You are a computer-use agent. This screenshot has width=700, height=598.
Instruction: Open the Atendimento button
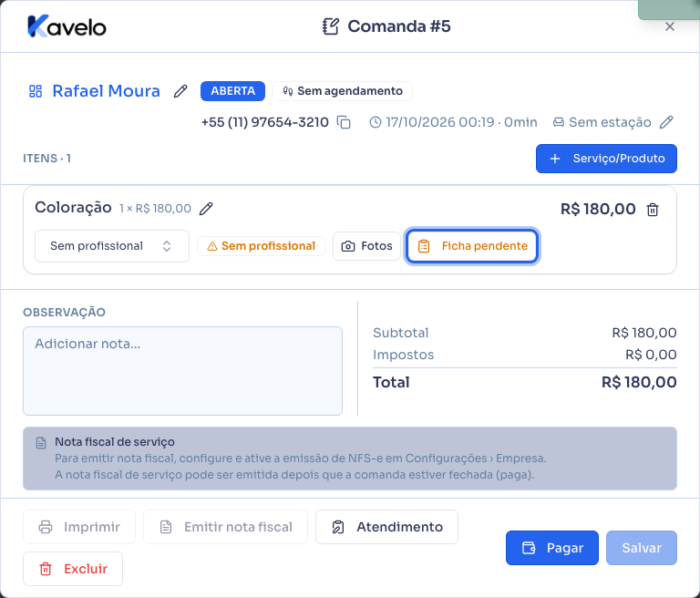[x=386, y=527]
